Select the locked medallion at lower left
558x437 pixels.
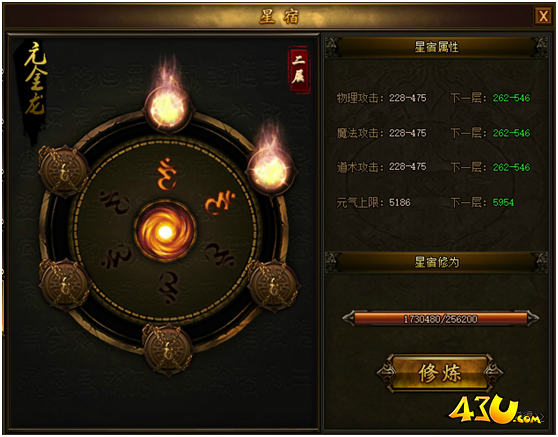pyautogui.click(x=64, y=285)
